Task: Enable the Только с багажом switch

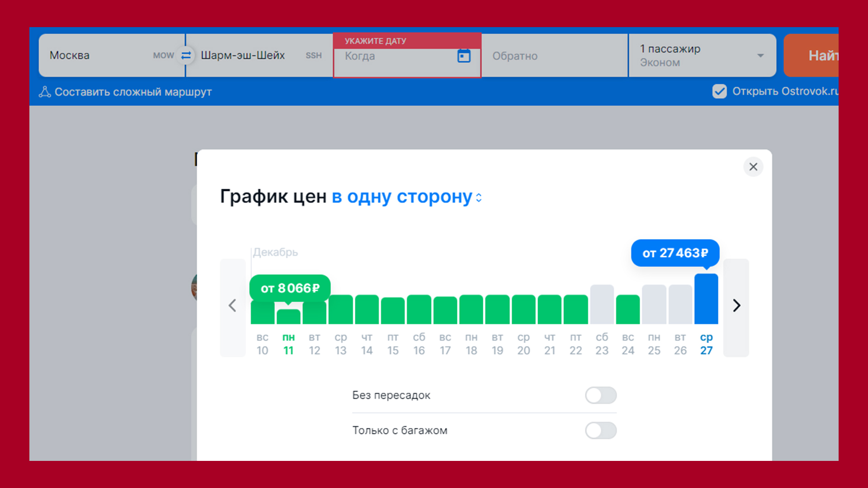Action: click(x=601, y=431)
